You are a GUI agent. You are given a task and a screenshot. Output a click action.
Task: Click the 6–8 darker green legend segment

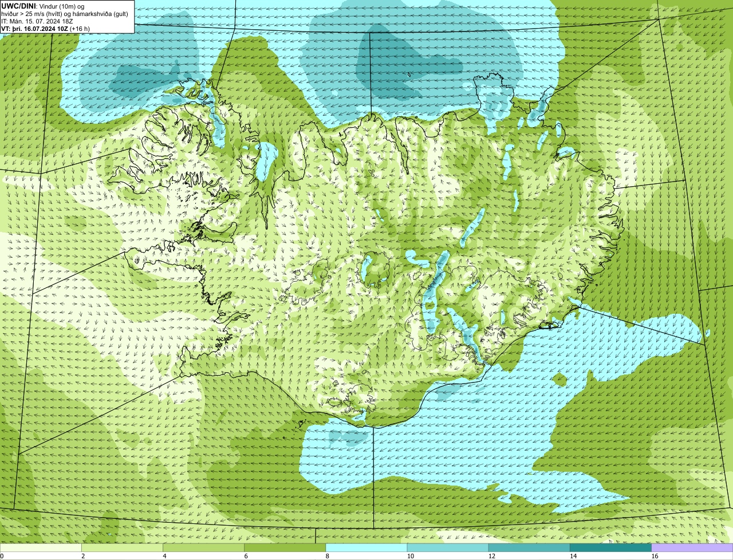click(285, 547)
